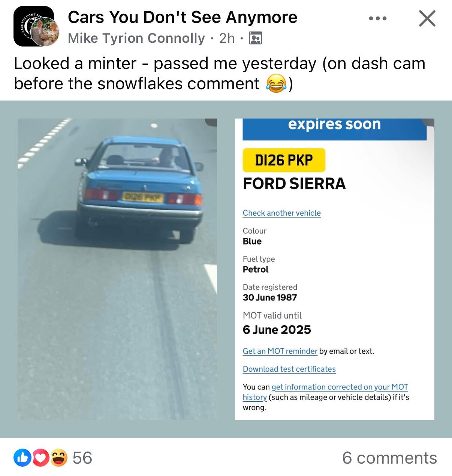Open the Cars You Don't See Anymore group avatar
The height and width of the screenshot is (476, 452).
click(x=34, y=26)
